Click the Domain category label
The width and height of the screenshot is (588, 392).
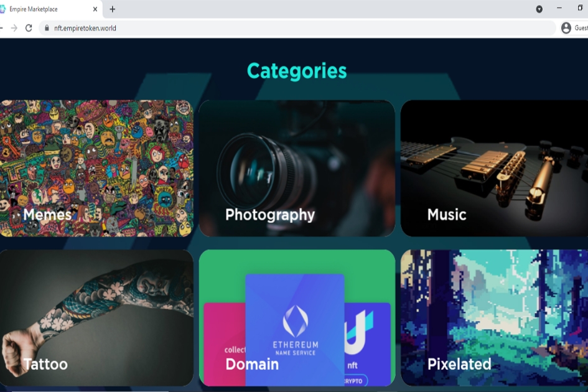pyautogui.click(x=251, y=364)
